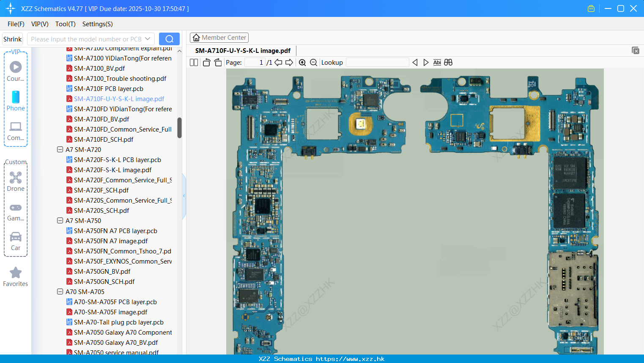Open SM-A710FD_BV.pdf

[x=101, y=119]
